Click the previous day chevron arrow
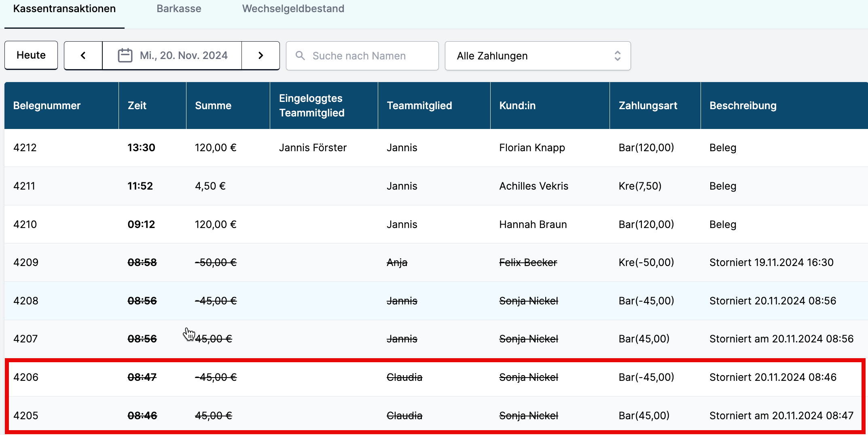This screenshot has height=435, width=868. click(83, 55)
